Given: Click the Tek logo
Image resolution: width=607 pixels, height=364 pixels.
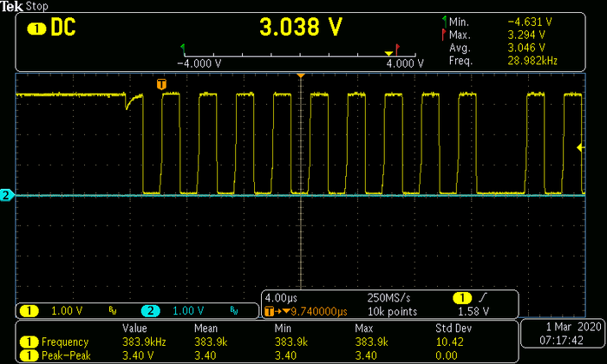Looking at the screenshot, I should tap(11, 6).
